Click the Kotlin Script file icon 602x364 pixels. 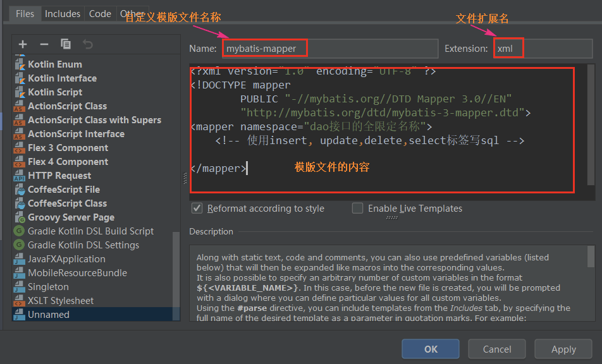pos(20,92)
